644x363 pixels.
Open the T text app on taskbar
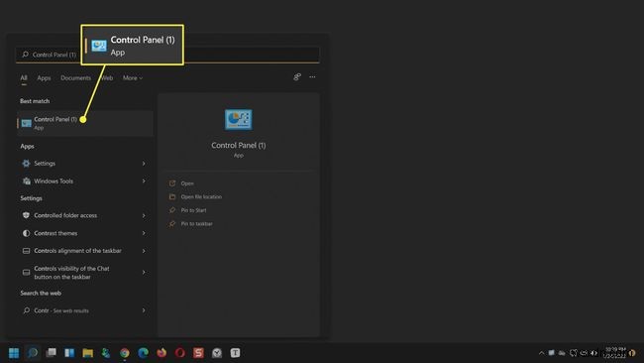coord(236,353)
